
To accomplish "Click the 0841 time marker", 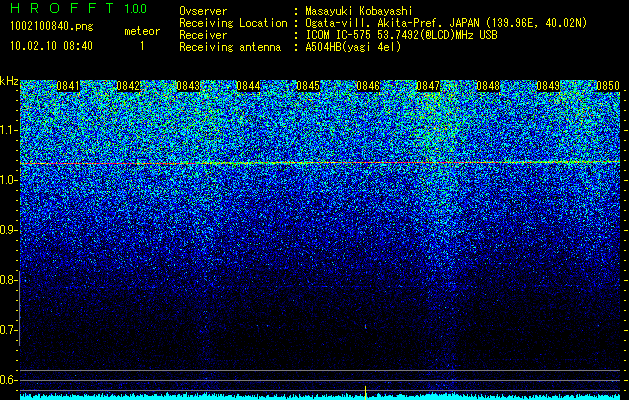I will point(68,86).
